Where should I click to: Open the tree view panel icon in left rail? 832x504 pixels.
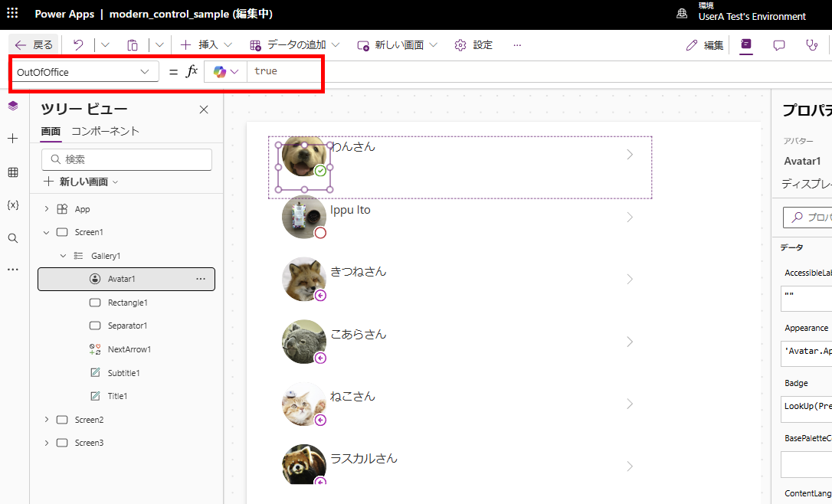point(11,106)
